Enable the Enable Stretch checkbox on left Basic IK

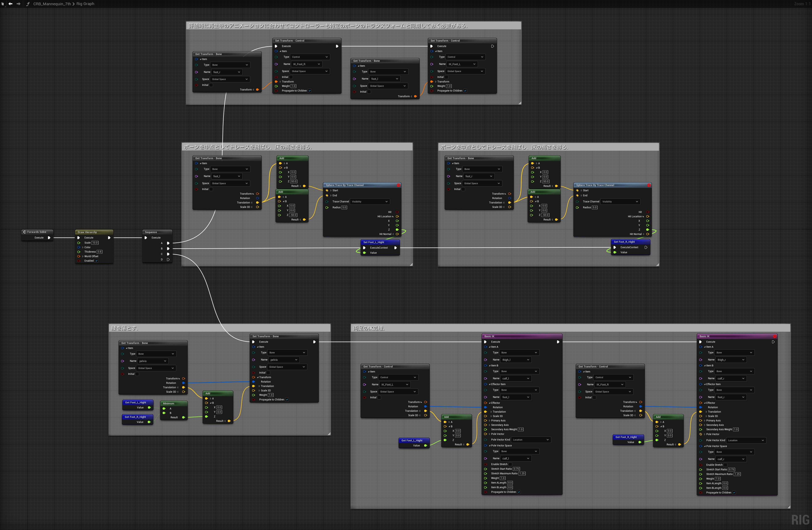[510, 464]
